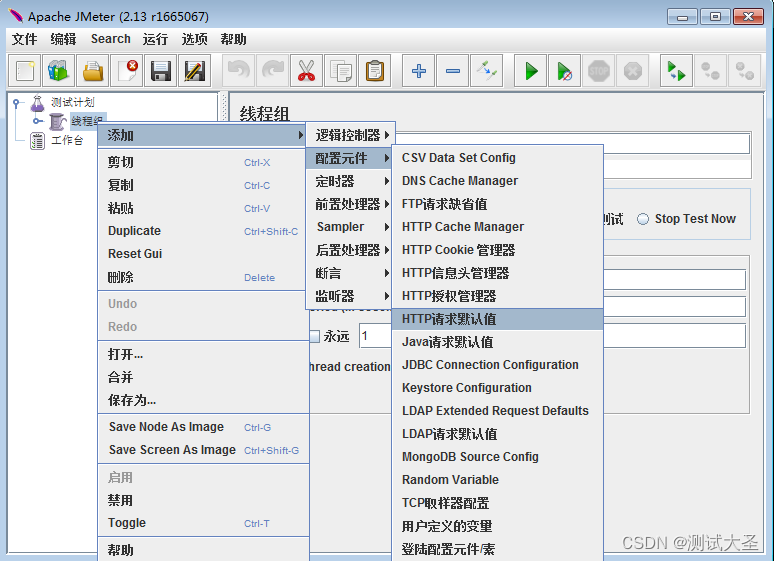This screenshot has width=774, height=561.
Task: Click the Toggle enable/disable icon
Action: [x=487, y=71]
